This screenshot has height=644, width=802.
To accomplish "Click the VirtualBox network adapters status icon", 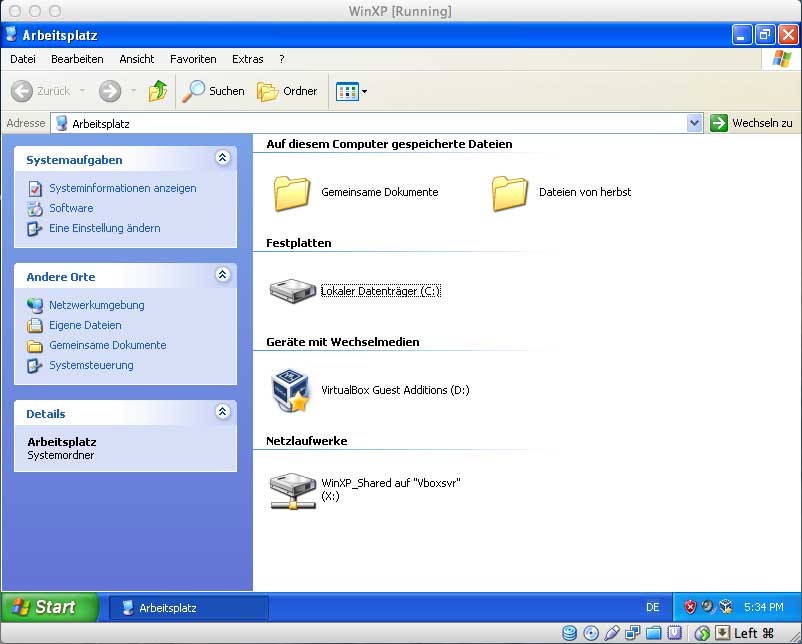I will coord(633,633).
